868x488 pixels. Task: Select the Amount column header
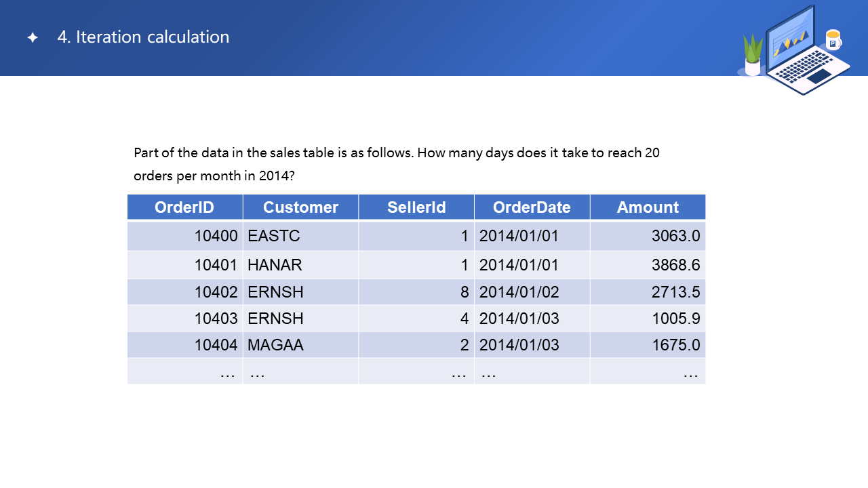[648, 207]
